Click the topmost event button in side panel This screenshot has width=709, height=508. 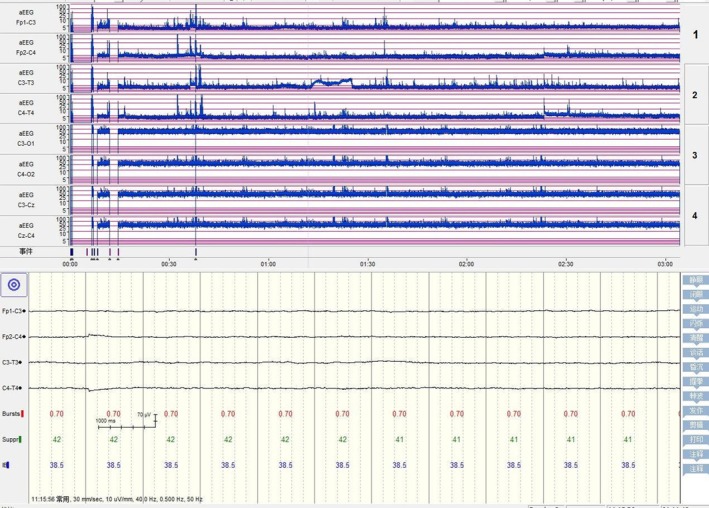click(696, 280)
